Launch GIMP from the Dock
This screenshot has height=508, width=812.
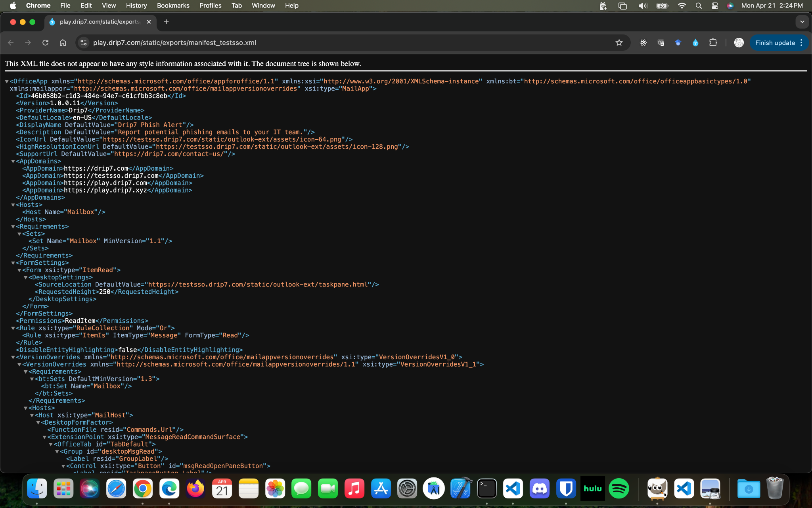pos(657,489)
